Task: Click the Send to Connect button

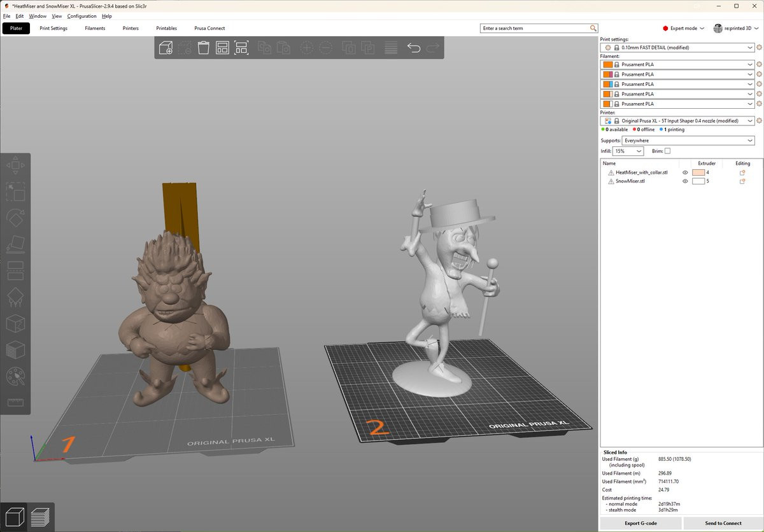Action: (x=723, y=523)
